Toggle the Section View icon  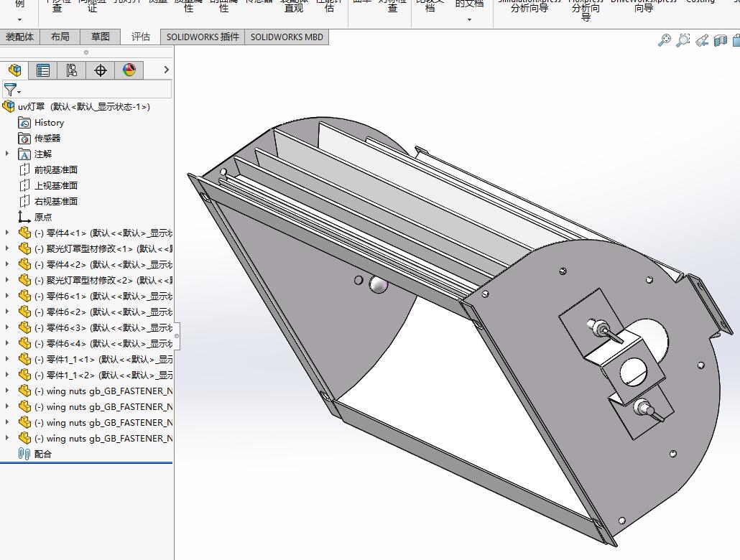point(720,40)
